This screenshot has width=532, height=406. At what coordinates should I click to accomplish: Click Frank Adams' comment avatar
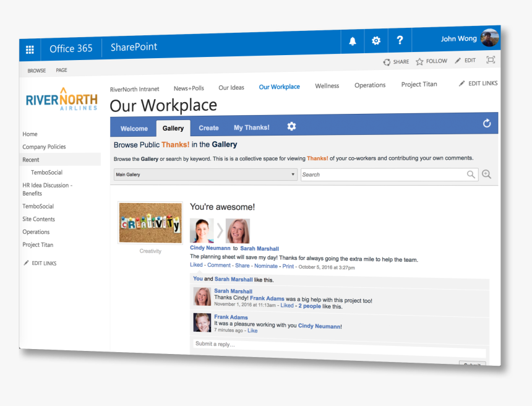click(202, 322)
